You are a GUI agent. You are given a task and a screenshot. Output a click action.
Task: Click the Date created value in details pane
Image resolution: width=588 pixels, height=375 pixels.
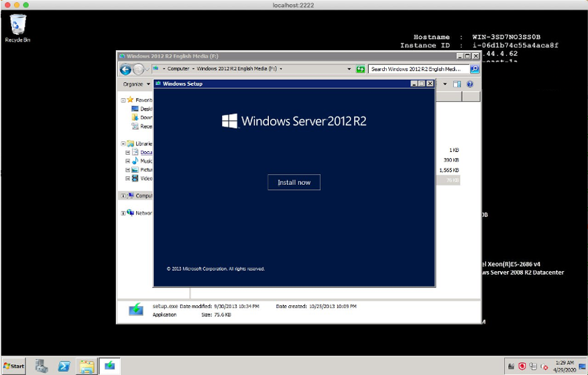point(333,306)
